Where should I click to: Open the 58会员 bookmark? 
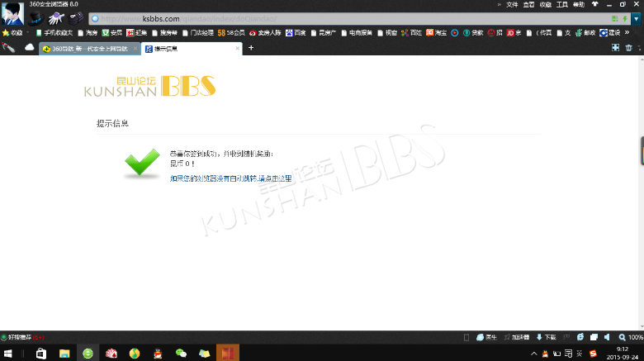coord(231,33)
